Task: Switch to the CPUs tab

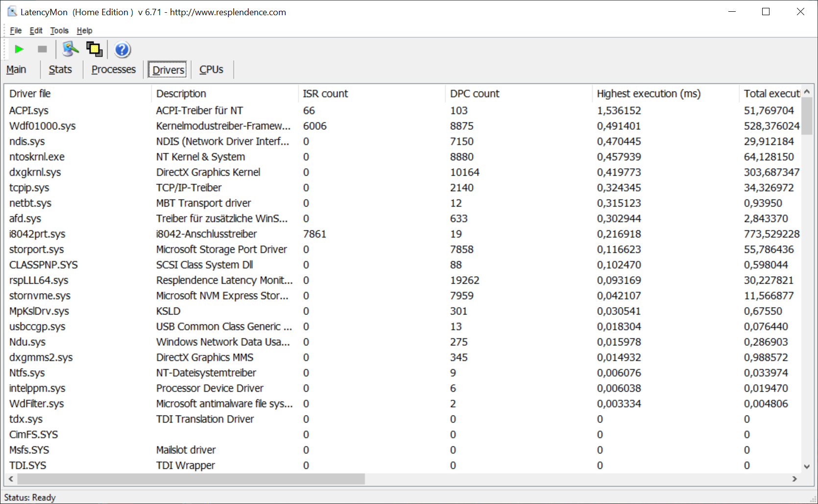Action: 211,70
